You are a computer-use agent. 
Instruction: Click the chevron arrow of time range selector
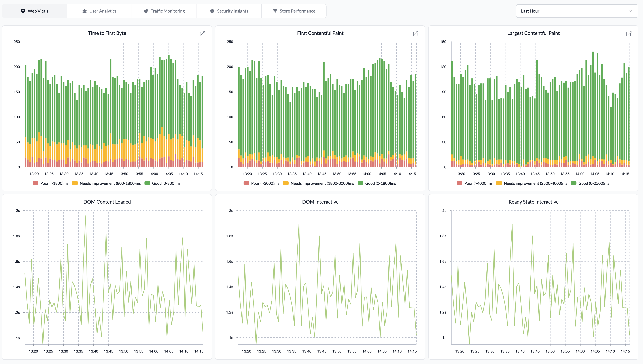(x=630, y=11)
